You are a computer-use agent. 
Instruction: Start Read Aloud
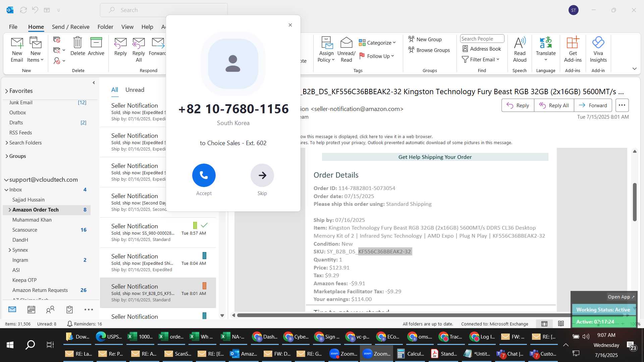pyautogui.click(x=520, y=50)
